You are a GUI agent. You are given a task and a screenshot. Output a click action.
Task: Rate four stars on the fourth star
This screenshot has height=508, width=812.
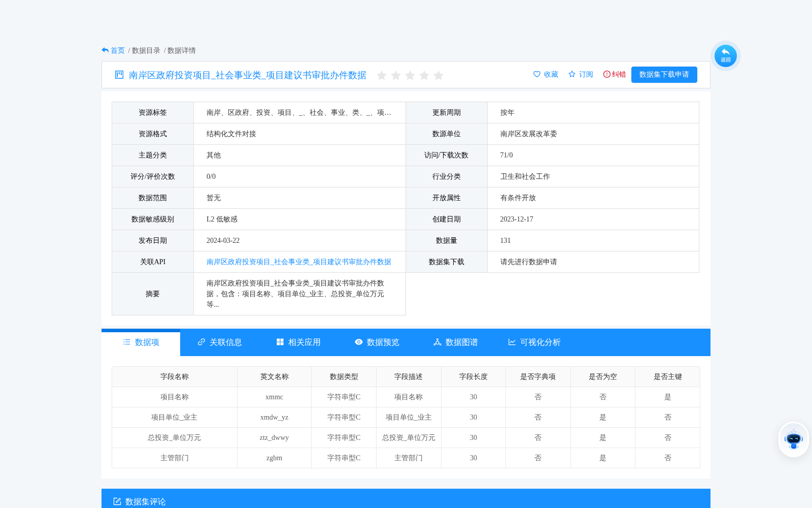(424, 75)
